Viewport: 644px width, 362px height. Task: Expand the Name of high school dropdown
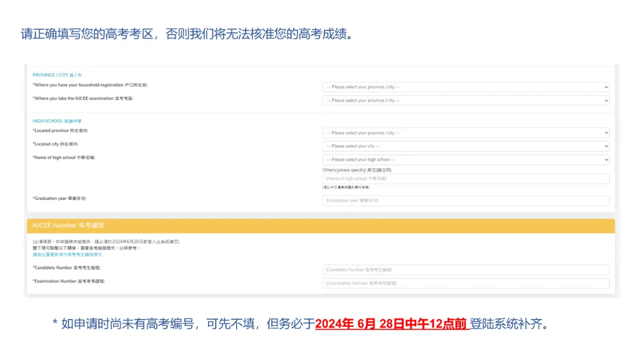pyautogui.click(x=466, y=160)
